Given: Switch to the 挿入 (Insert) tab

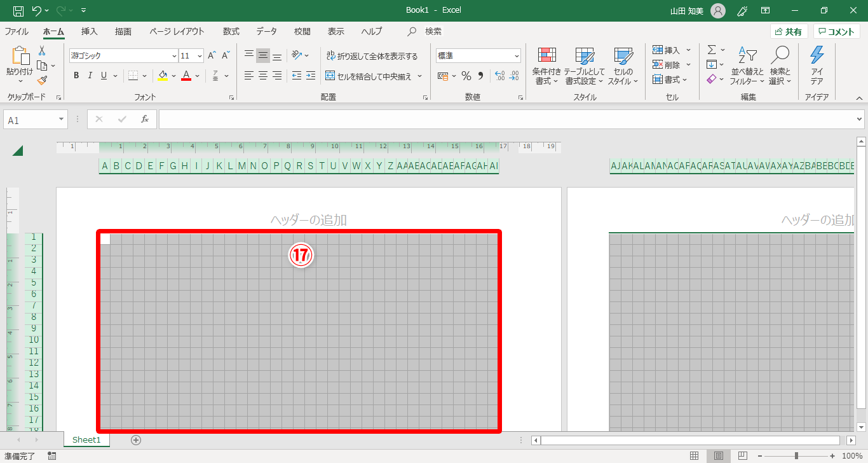Looking at the screenshot, I should coord(90,31).
